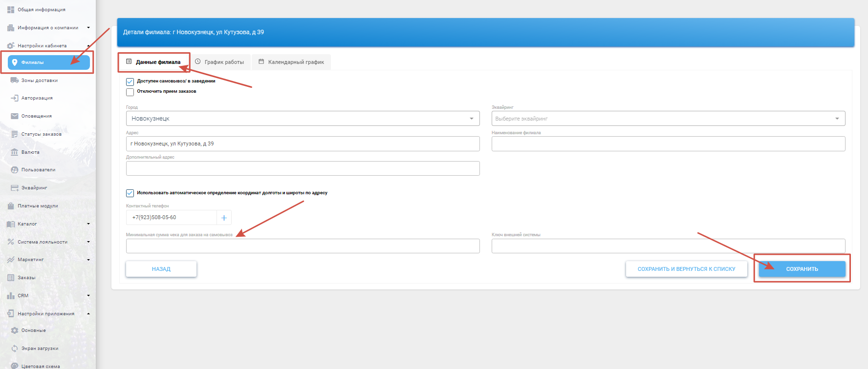Open the Город dropdown with Новокузнецк
This screenshot has width=868, height=369.
click(x=303, y=119)
